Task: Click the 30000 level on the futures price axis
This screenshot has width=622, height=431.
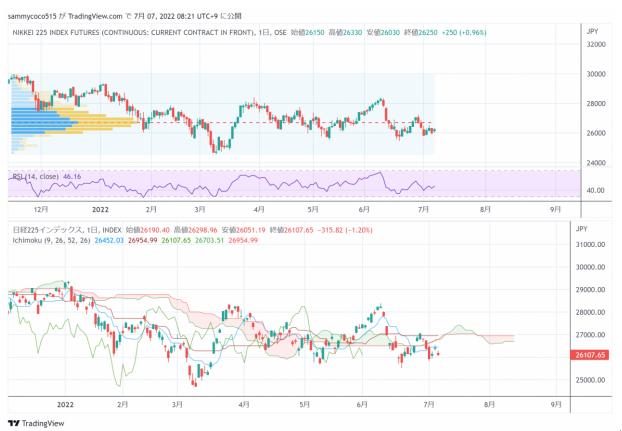Action: (596, 74)
